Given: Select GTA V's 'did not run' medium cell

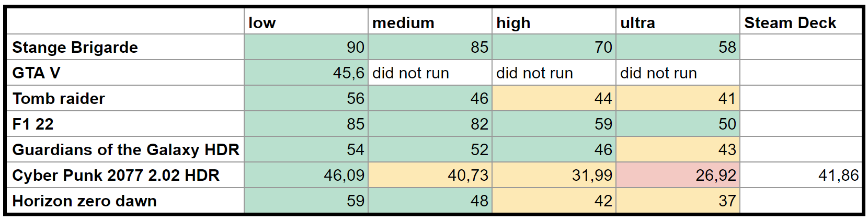Looking at the screenshot, I should 430,73.
